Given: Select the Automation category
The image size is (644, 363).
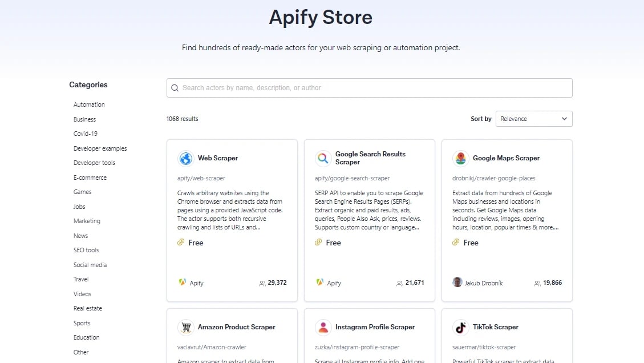Looking at the screenshot, I should click(89, 104).
